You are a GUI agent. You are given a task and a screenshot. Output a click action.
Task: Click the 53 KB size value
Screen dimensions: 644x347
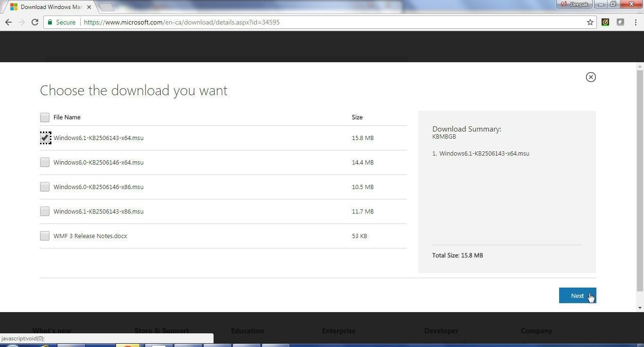click(359, 236)
